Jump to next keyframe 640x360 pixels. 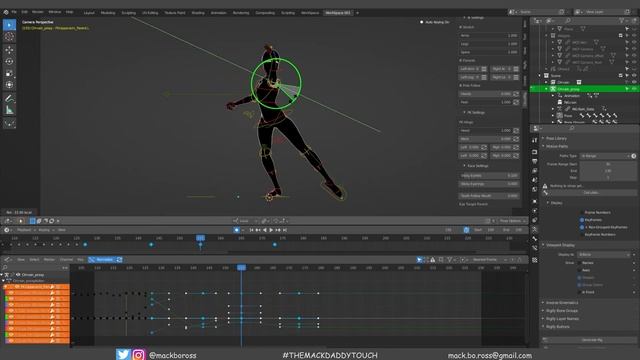[x=278, y=230]
